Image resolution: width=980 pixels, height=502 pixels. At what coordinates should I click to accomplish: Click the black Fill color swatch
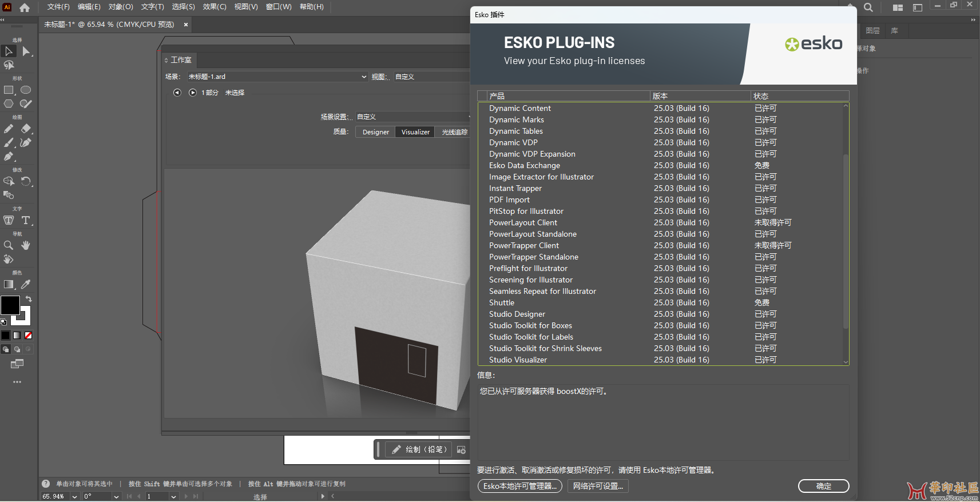pos(10,305)
